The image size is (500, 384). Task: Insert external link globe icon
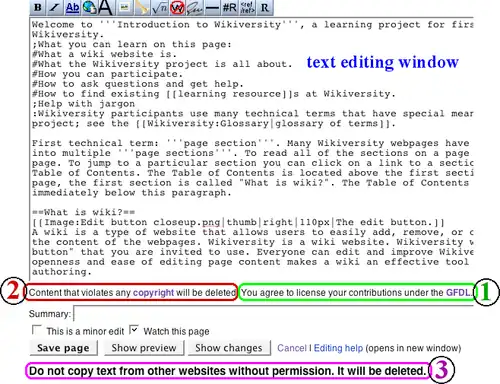coord(89,7)
